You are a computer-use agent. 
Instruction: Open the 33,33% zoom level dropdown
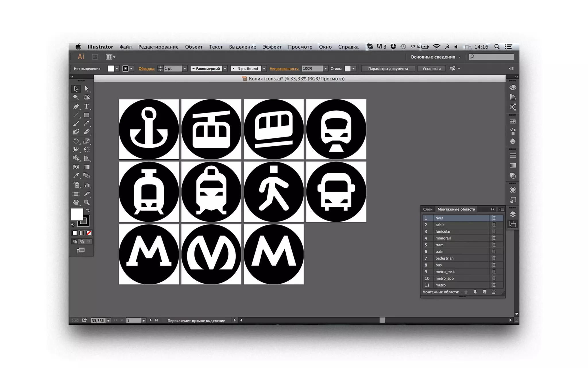(108, 321)
